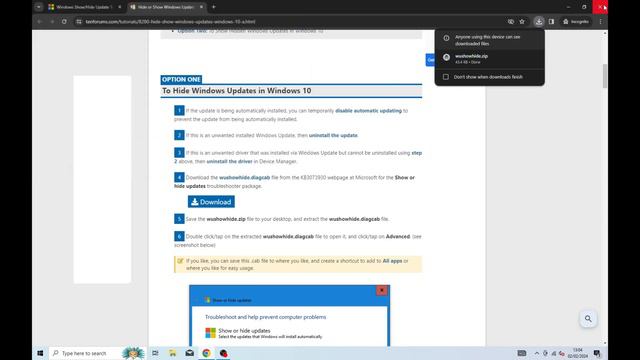Viewport: 640px width, 360px height.
Task: Expand the hidden system tray icons
Action: [537, 353]
